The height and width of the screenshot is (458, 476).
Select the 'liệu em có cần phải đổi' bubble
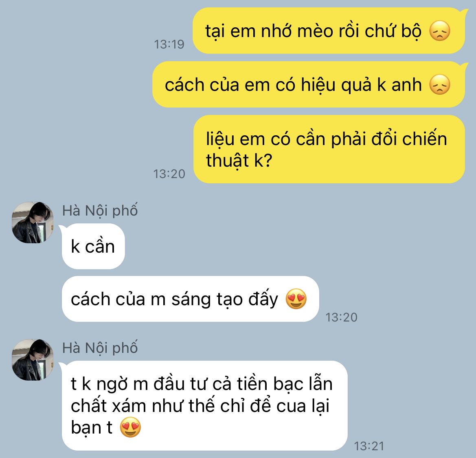[x=329, y=149]
